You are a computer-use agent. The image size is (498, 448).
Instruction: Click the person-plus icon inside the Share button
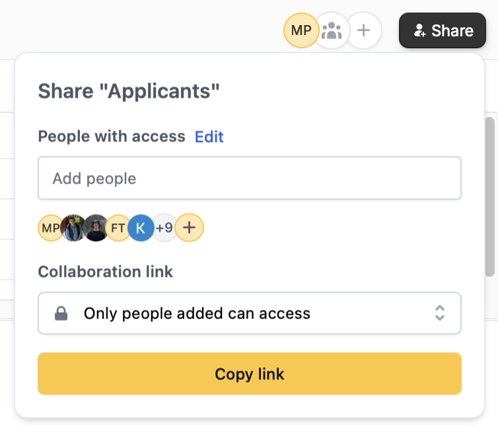[419, 30]
